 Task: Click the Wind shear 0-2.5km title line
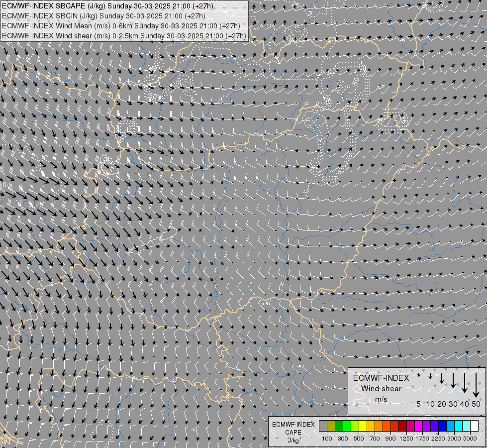124,36
